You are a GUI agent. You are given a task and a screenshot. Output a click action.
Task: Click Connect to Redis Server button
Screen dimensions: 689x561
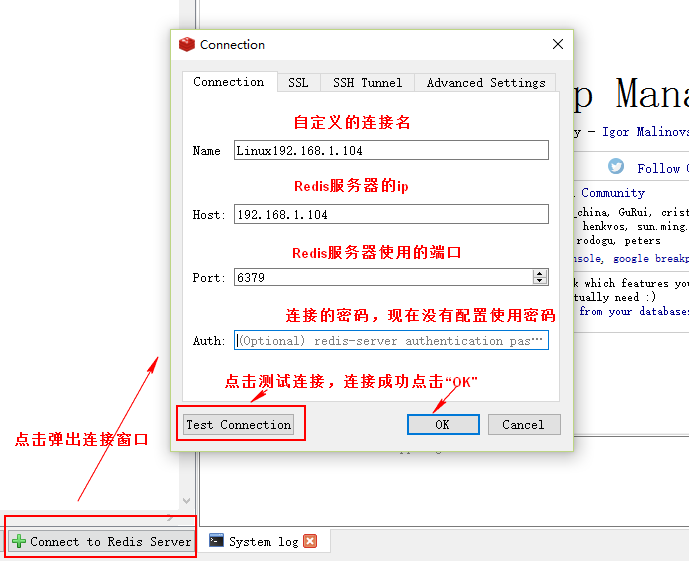(x=101, y=541)
